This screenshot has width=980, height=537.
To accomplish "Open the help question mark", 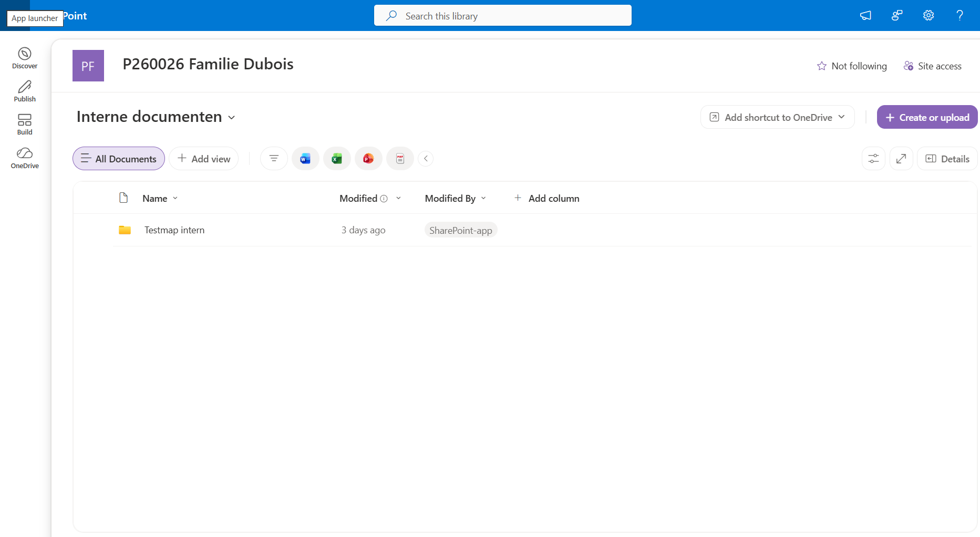I will tap(960, 15).
